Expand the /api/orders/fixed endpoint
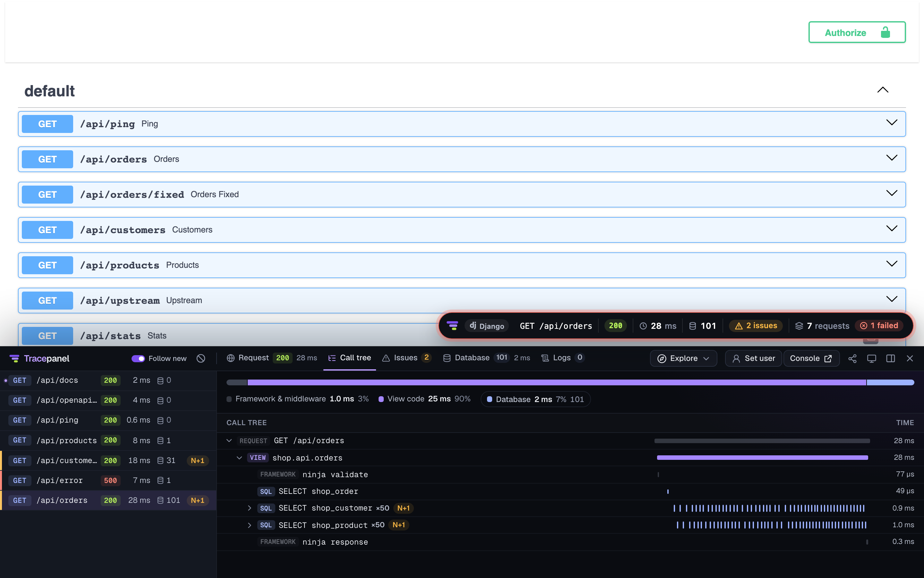Viewport: 924px width, 578px height. pos(462,195)
